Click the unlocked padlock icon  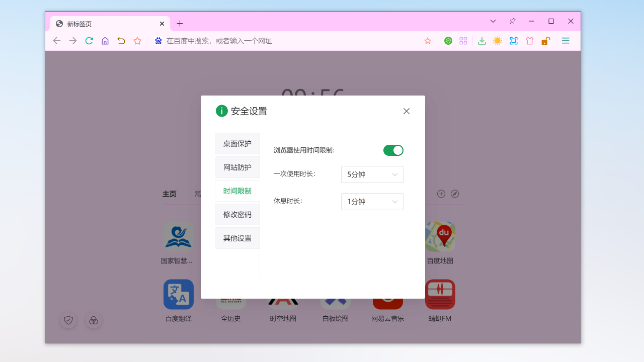click(546, 41)
